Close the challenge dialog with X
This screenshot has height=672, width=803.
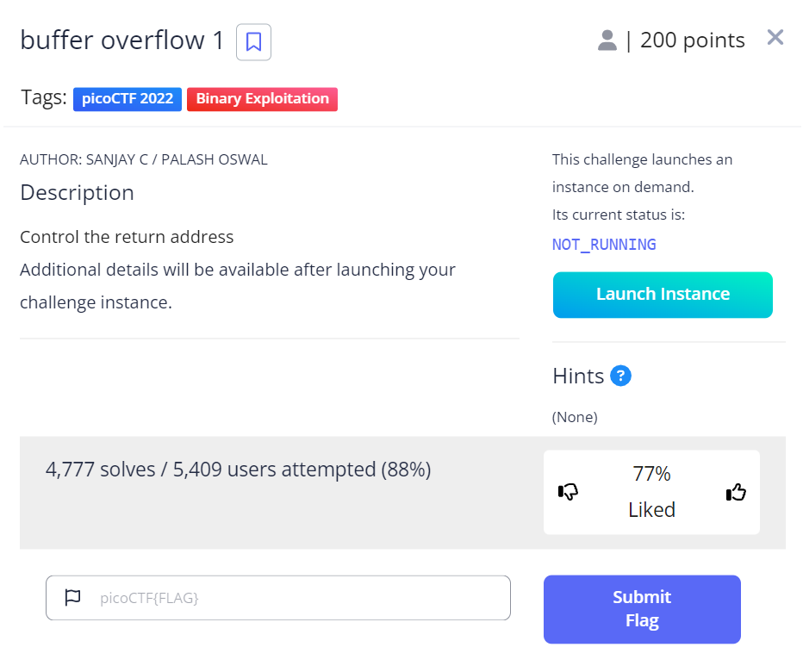click(x=775, y=38)
